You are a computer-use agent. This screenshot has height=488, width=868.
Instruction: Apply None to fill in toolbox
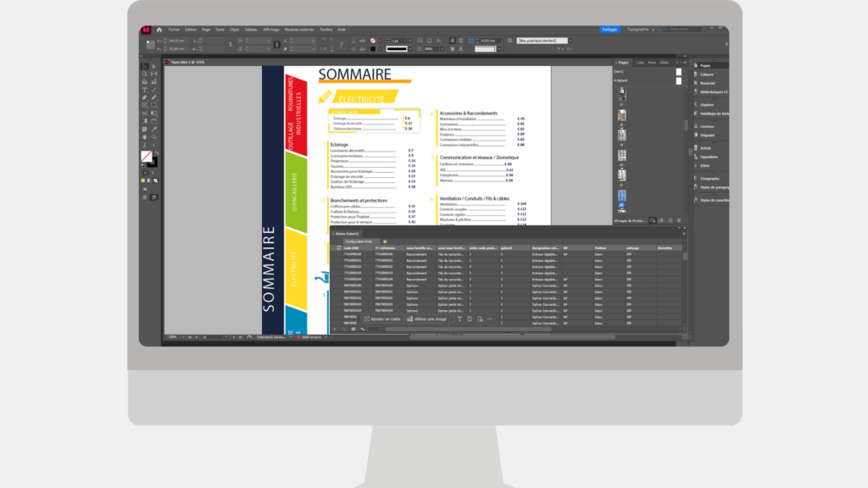[x=156, y=181]
